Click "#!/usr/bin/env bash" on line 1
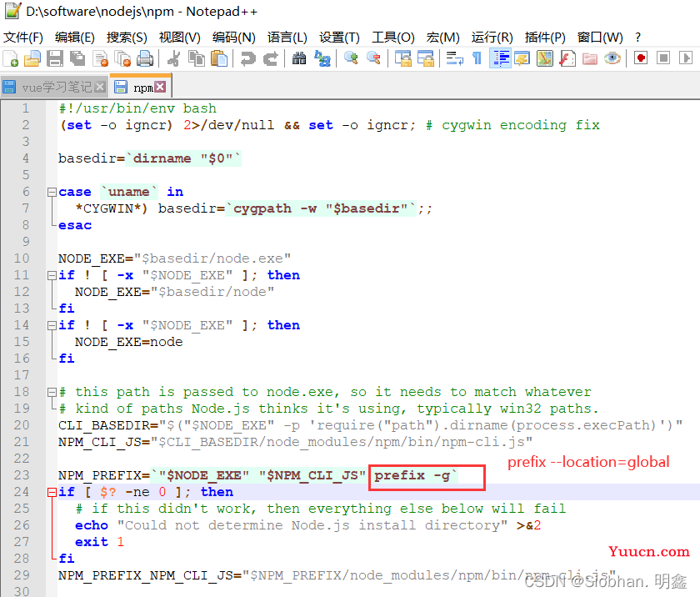The width and height of the screenshot is (700, 597). point(137,108)
